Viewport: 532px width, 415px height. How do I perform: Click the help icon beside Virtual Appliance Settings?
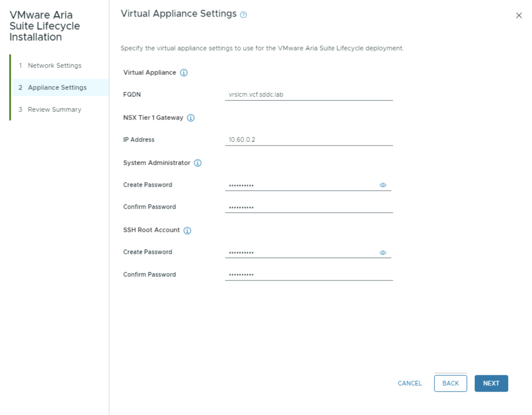[244, 15]
